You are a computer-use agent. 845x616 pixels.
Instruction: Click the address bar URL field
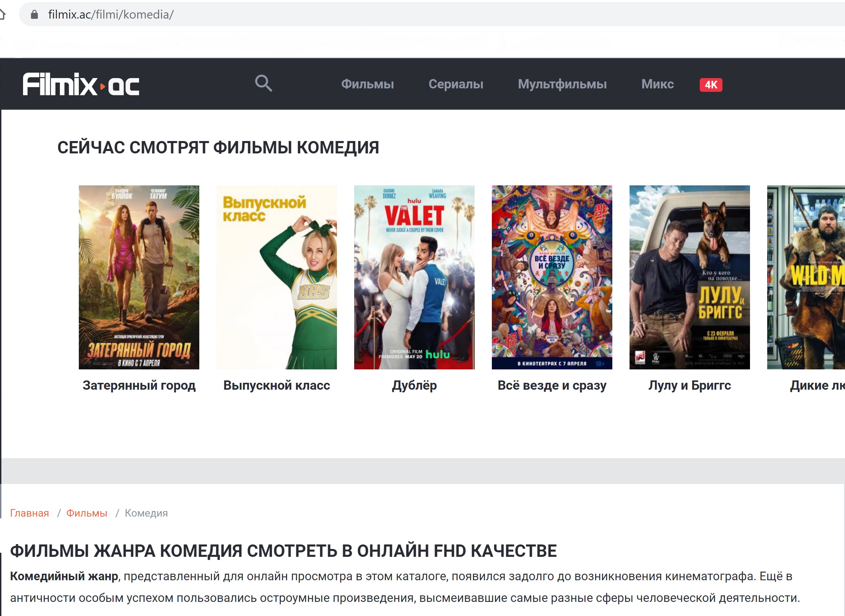pos(432,14)
